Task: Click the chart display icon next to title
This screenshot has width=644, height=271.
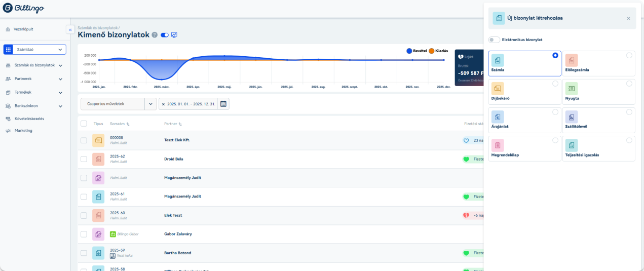Action: pos(174,35)
